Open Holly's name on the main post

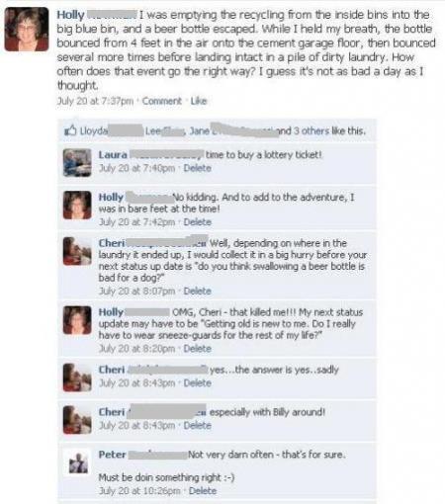point(70,15)
